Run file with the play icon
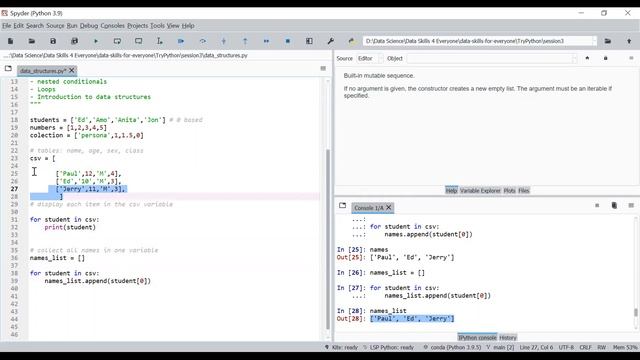640x360 pixels. 96,41
